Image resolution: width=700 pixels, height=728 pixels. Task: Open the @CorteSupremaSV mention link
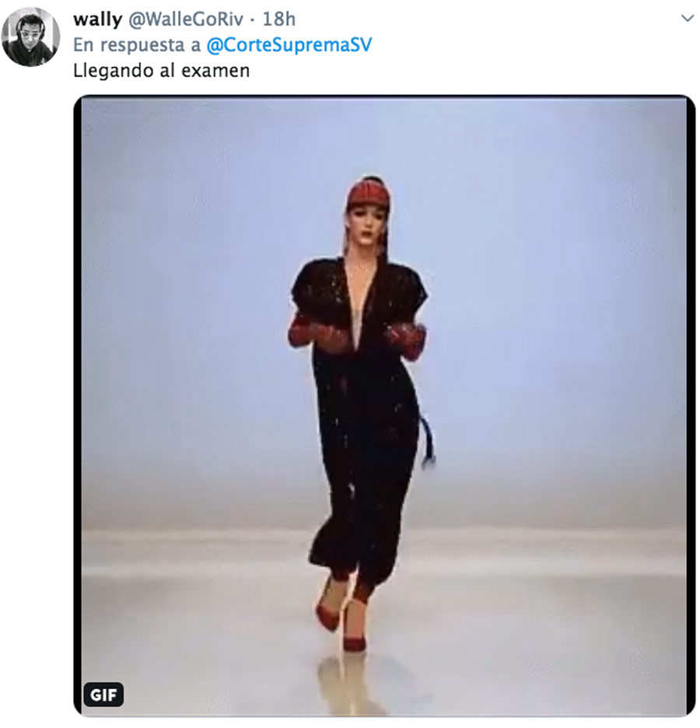(x=289, y=45)
